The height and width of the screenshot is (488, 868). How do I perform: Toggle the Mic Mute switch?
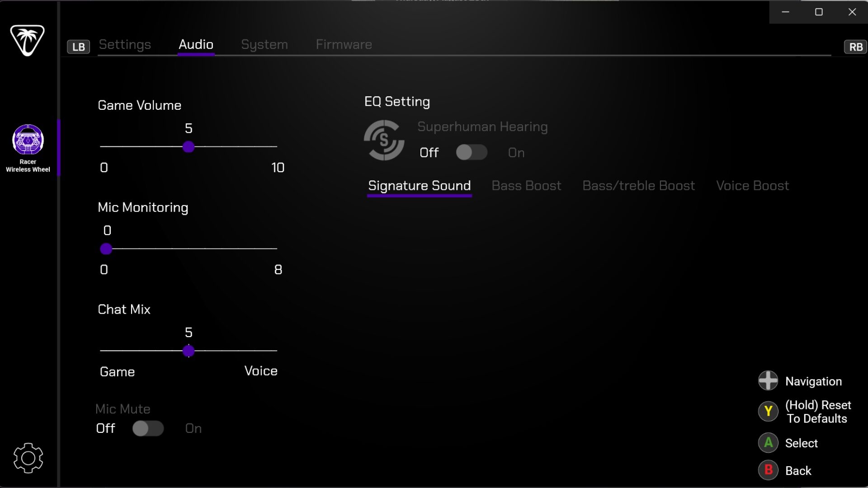point(148,428)
